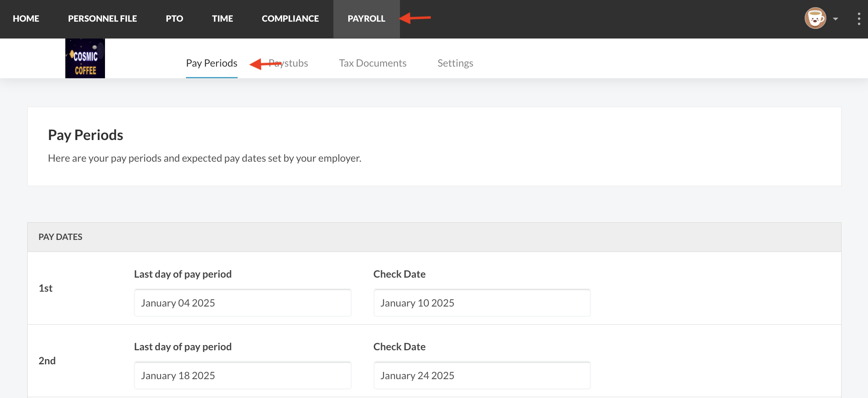868x398 pixels.
Task: Expand the account dropdown caret beside avatar
Action: pyautogui.click(x=836, y=19)
